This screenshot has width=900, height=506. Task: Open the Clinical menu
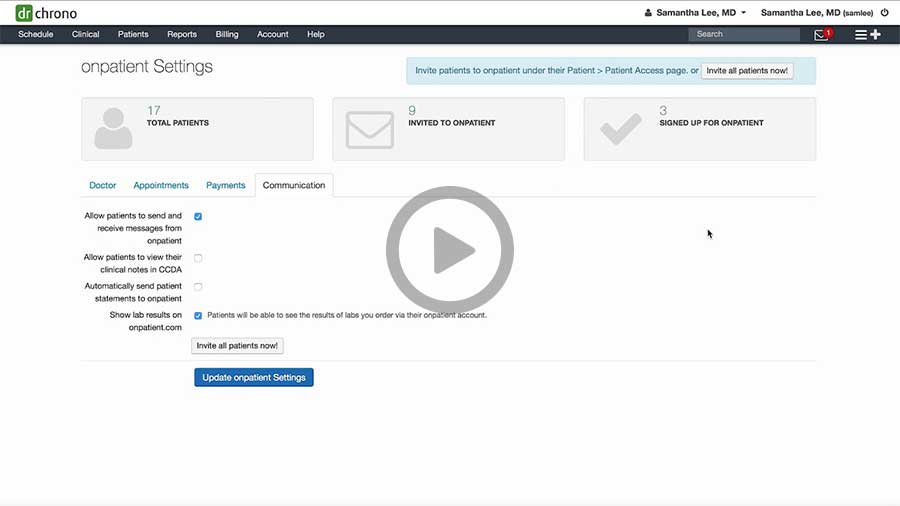(x=86, y=34)
